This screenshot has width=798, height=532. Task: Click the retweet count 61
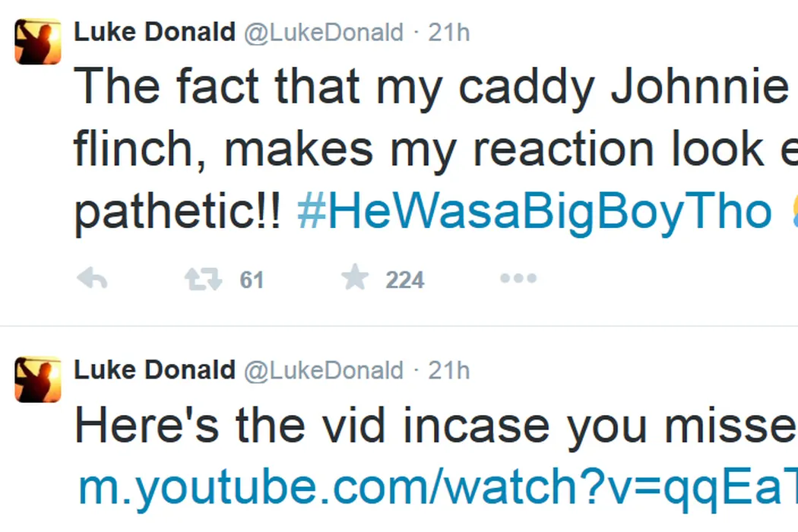(252, 280)
